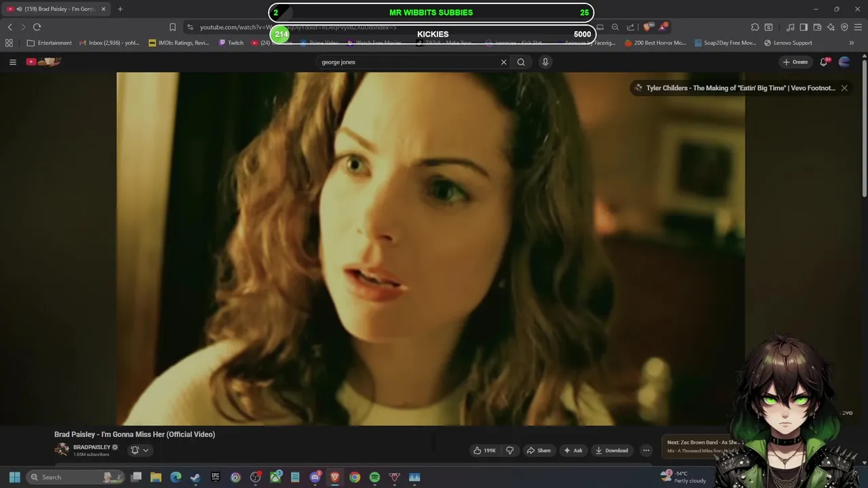
Task: Open 200 Best Horror Movies bookmark
Action: point(656,43)
